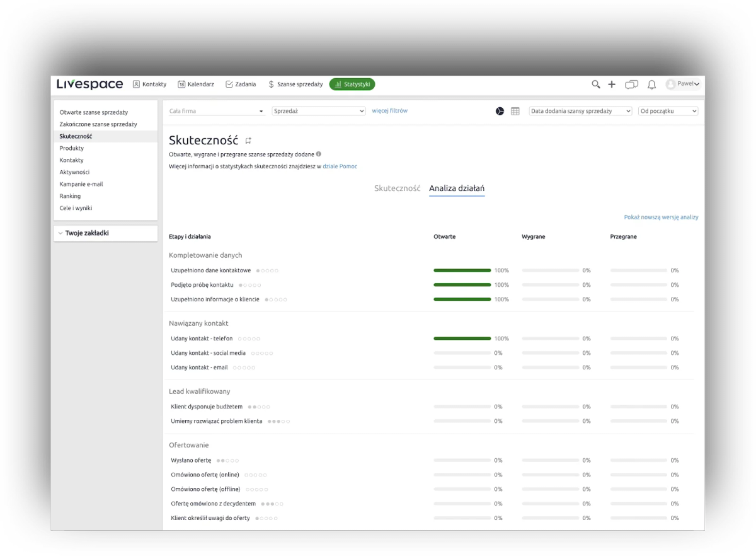
Task: Open Szanse sprzedaży in top navigation
Action: tap(295, 84)
